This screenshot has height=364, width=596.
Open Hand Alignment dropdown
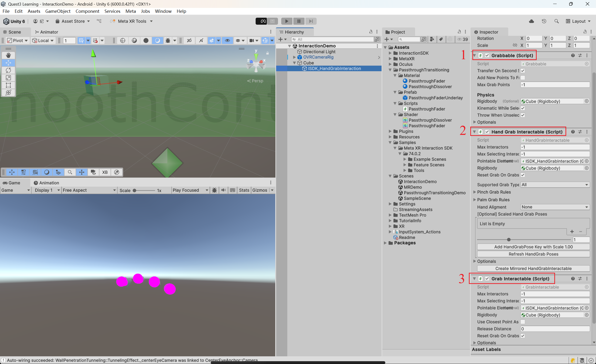(x=555, y=207)
